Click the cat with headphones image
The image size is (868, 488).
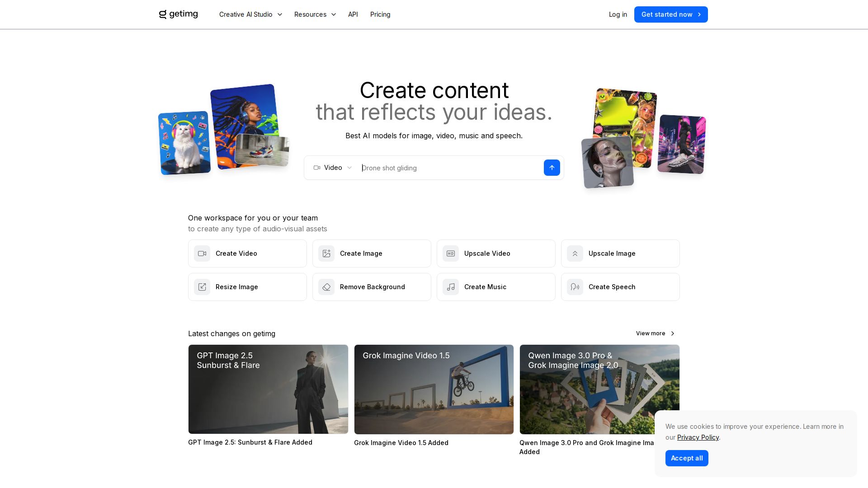(184, 143)
